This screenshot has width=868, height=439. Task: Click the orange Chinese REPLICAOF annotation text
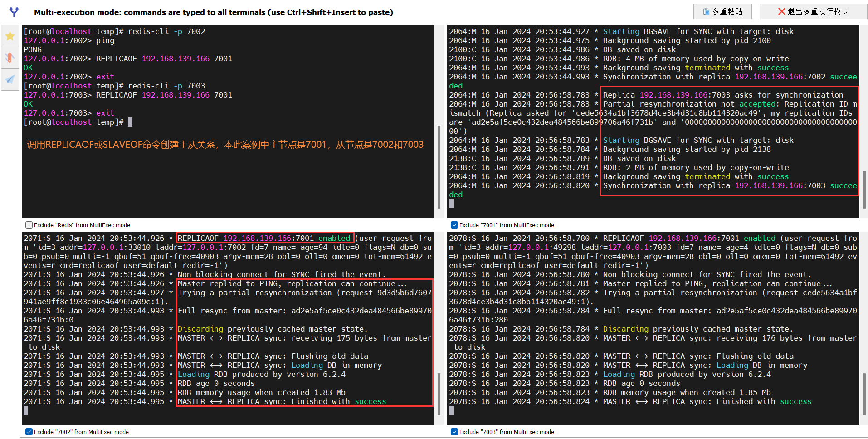click(x=225, y=145)
